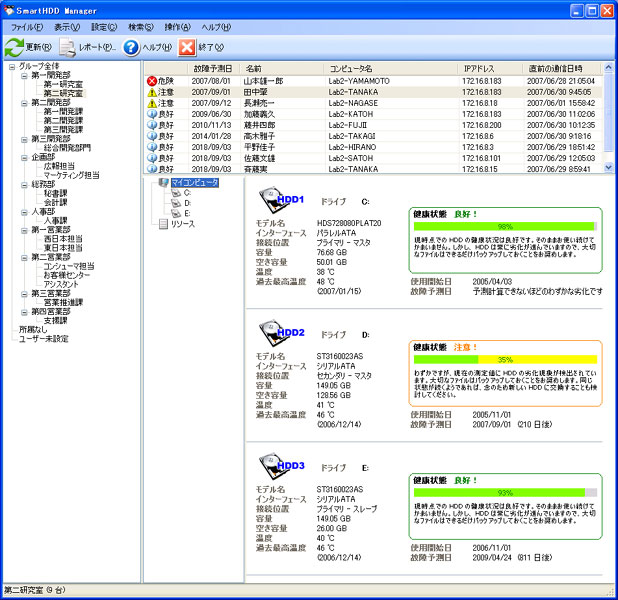Image resolution: width=618 pixels, height=600 pixels.
Task: Click the HDD1 hard disk icon
Action: tap(272, 200)
